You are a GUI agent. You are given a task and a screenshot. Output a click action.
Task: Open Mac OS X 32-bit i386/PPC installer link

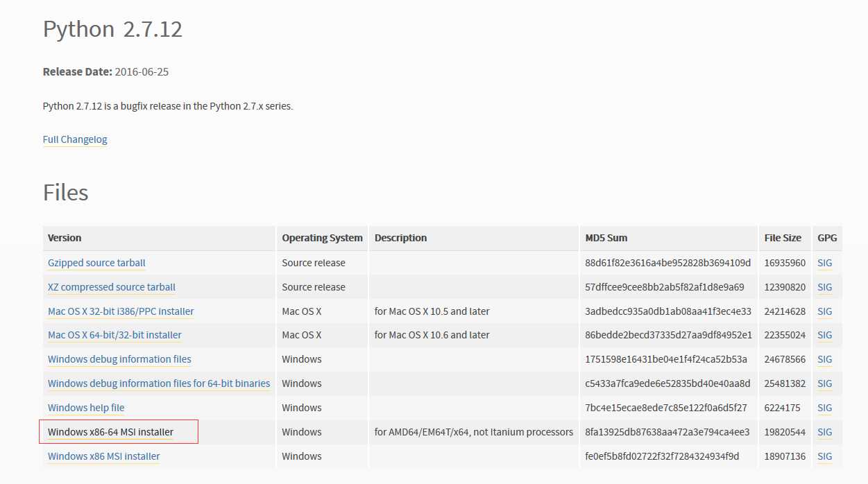[121, 311]
